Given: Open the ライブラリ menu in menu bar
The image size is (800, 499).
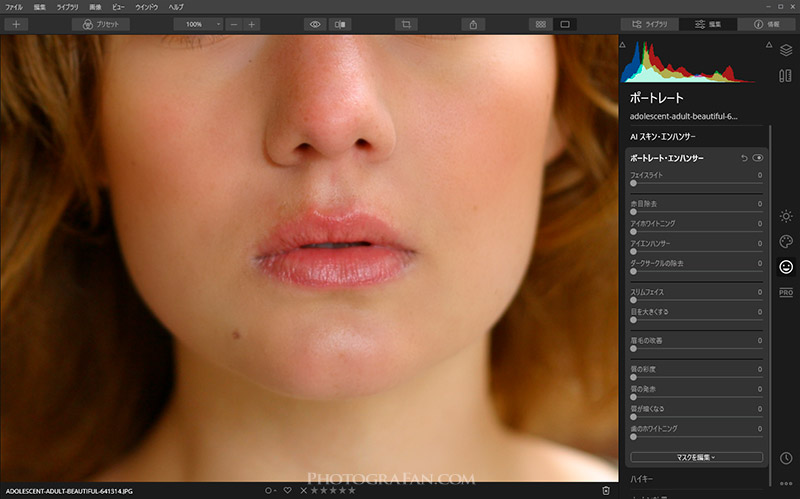Looking at the screenshot, I should tap(67, 7).
